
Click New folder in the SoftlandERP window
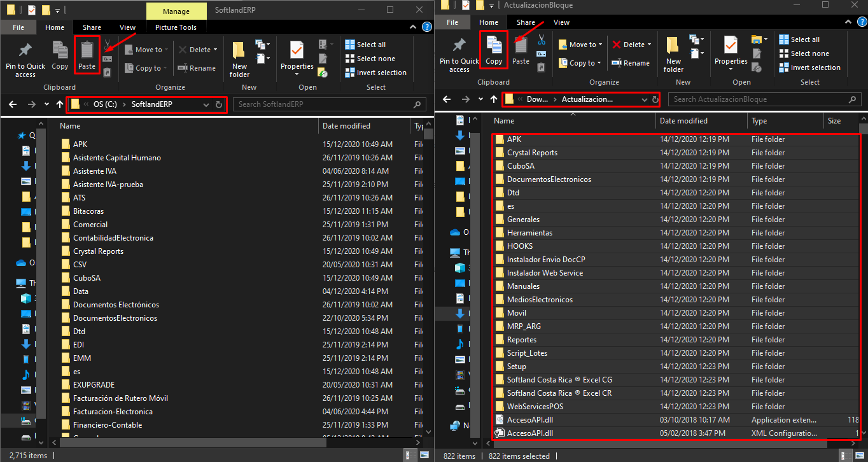[239, 60]
